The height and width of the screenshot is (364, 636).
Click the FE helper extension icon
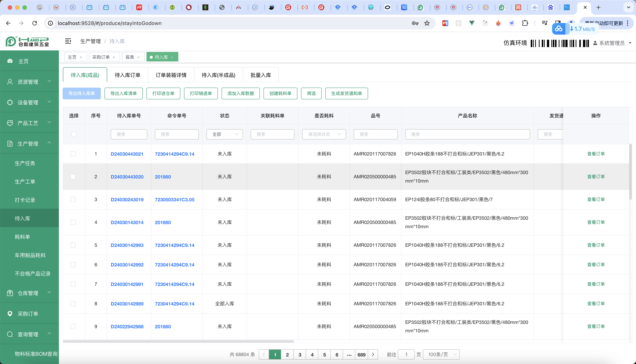[x=445, y=23]
